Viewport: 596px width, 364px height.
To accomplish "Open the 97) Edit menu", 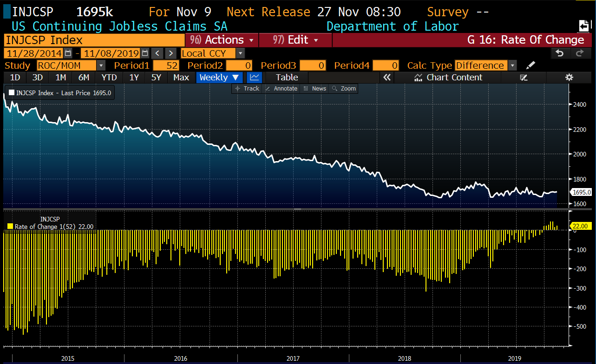I will click(x=295, y=40).
